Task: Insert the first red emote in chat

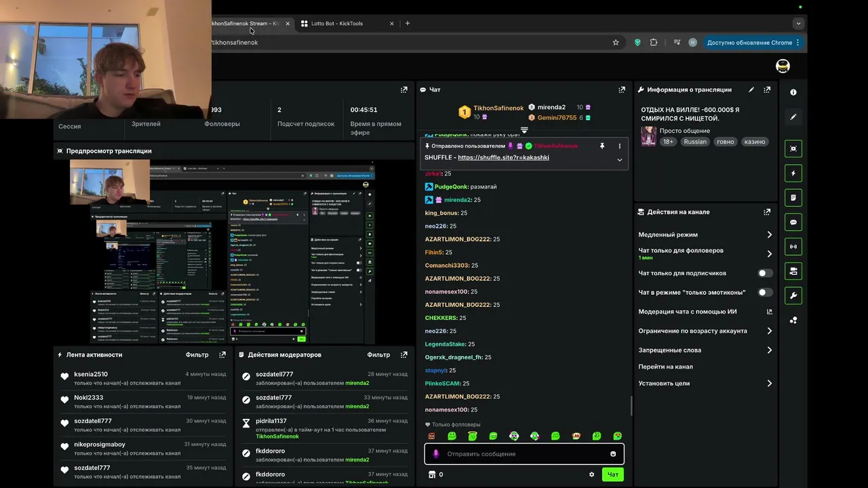Action: 431,436
